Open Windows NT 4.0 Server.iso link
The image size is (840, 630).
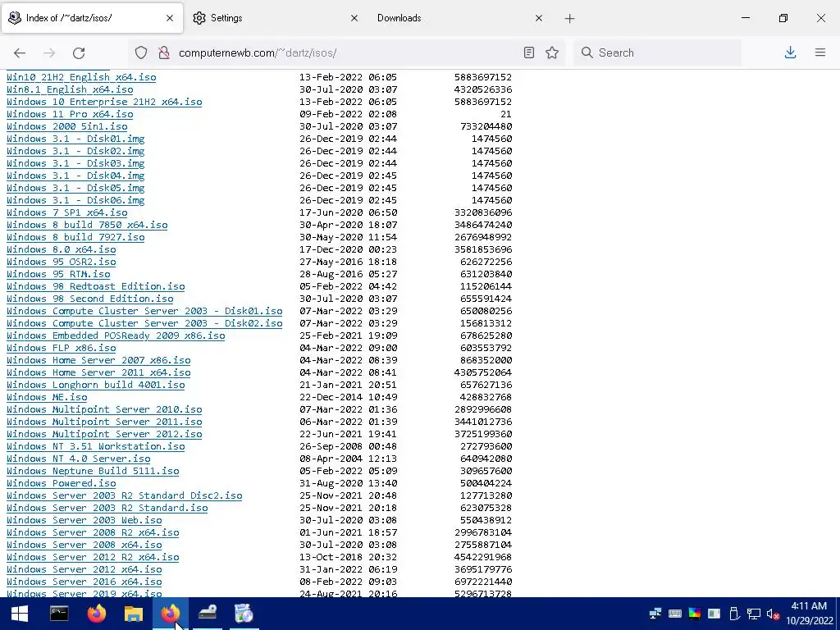tap(78, 459)
